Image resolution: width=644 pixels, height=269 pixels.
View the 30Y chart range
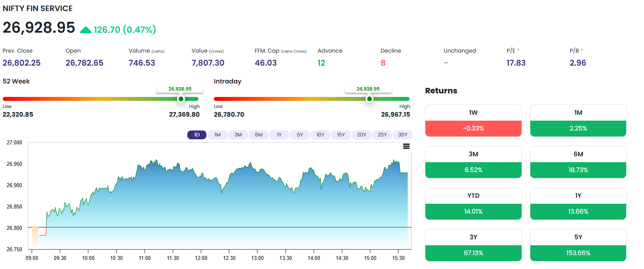(x=403, y=135)
